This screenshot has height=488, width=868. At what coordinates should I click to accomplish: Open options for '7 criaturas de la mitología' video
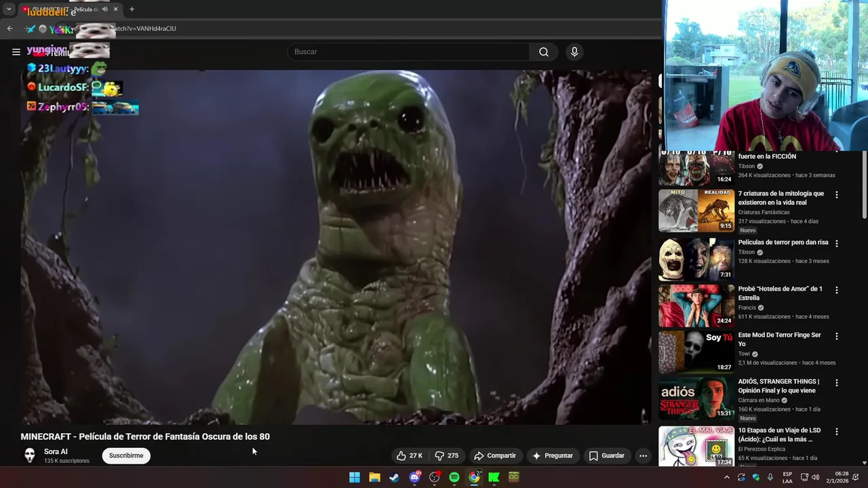coord(836,195)
